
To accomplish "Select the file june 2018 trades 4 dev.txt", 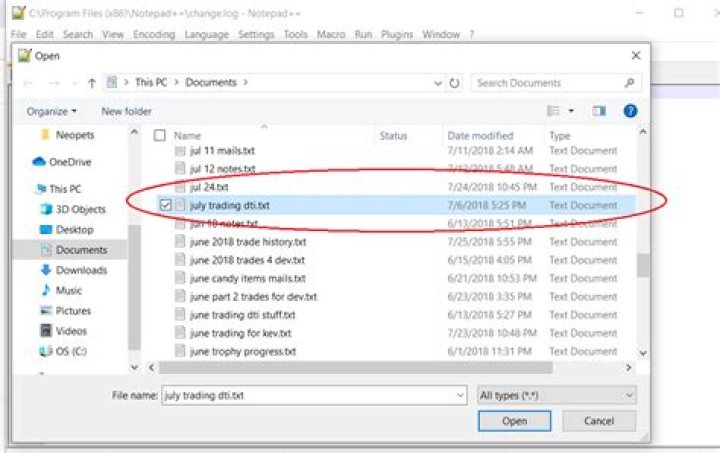I will point(247,260).
